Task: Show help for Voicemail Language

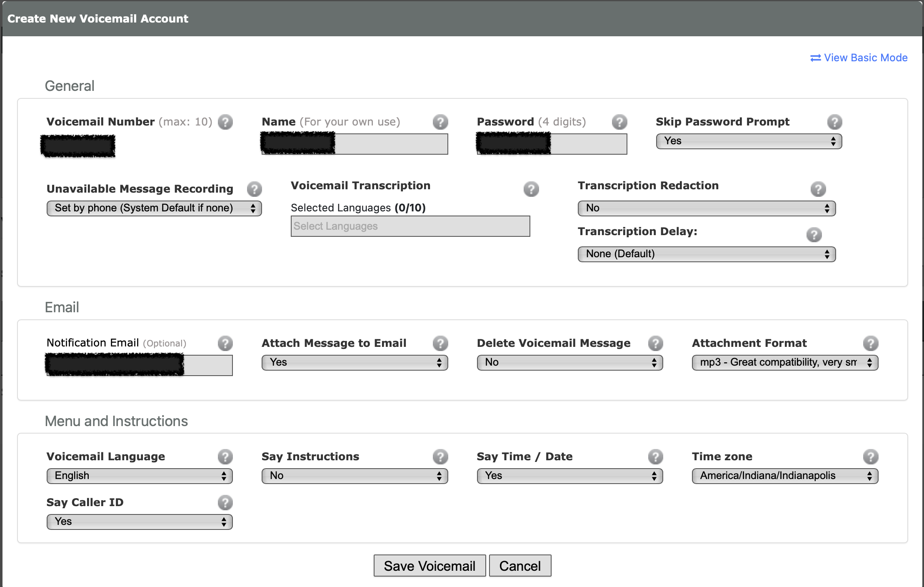Action: (x=225, y=457)
